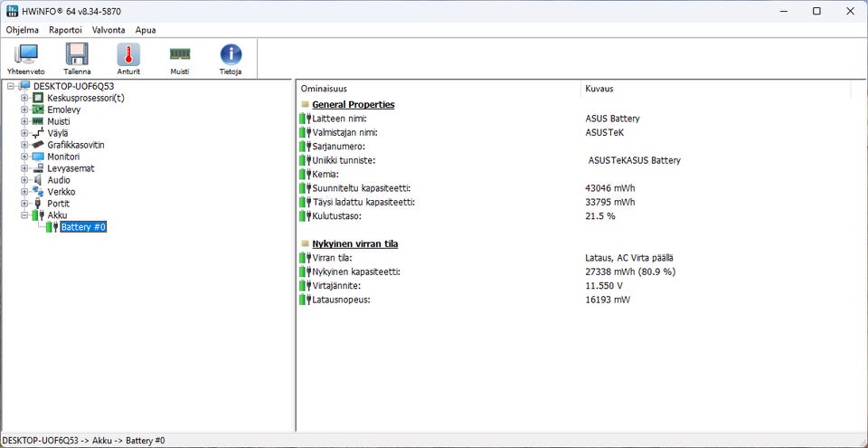This screenshot has height=448, width=868.
Task: Click battery icon beside Laitteen nimi row
Action: pos(305,119)
